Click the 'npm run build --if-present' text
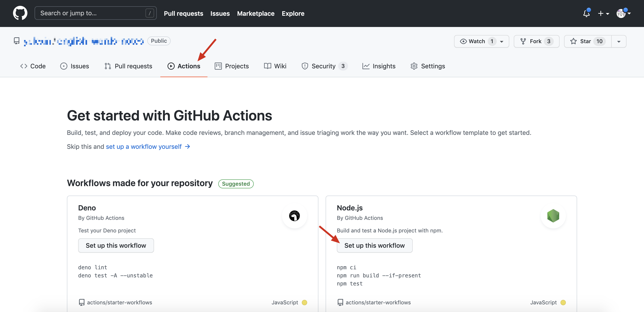This screenshot has width=644, height=312. (379, 275)
